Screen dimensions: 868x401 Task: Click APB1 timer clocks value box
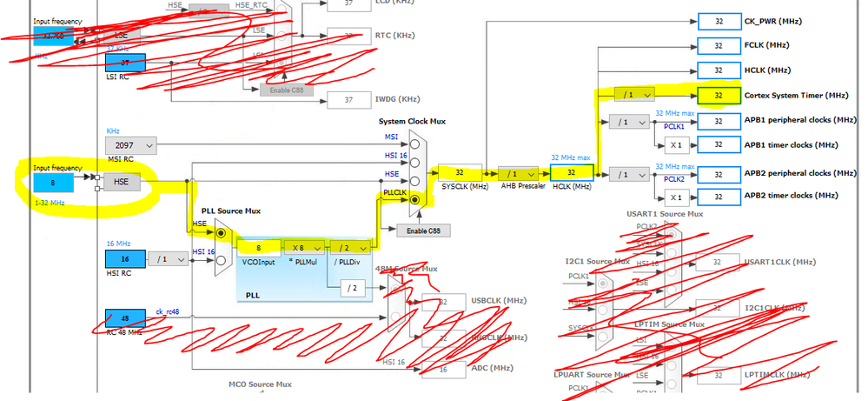click(x=719, y=144)
